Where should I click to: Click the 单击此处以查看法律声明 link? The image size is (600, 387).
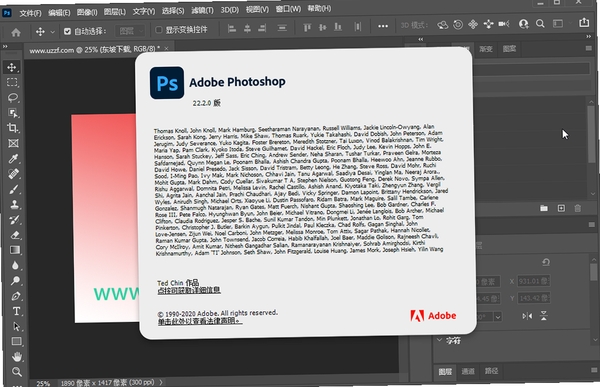(x=200, y=321)
